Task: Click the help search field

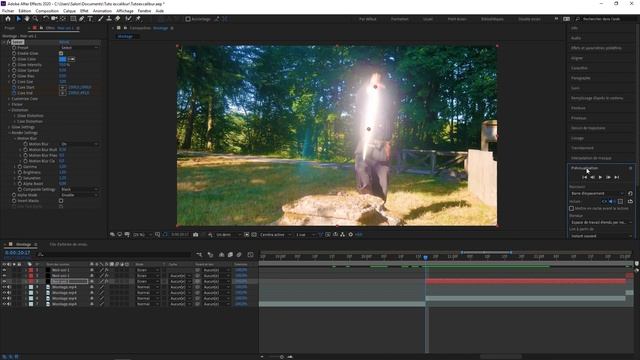Action: coord(605,19)
